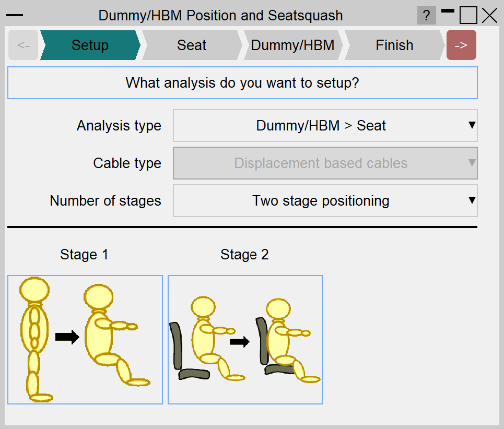Jump to the Finish step tab
504x429 pixels.
coord(394,45)
